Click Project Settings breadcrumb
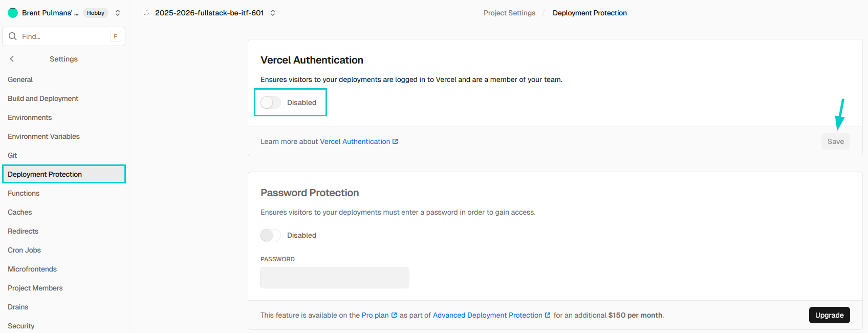868x333 pixels. (x=509, y=13)
